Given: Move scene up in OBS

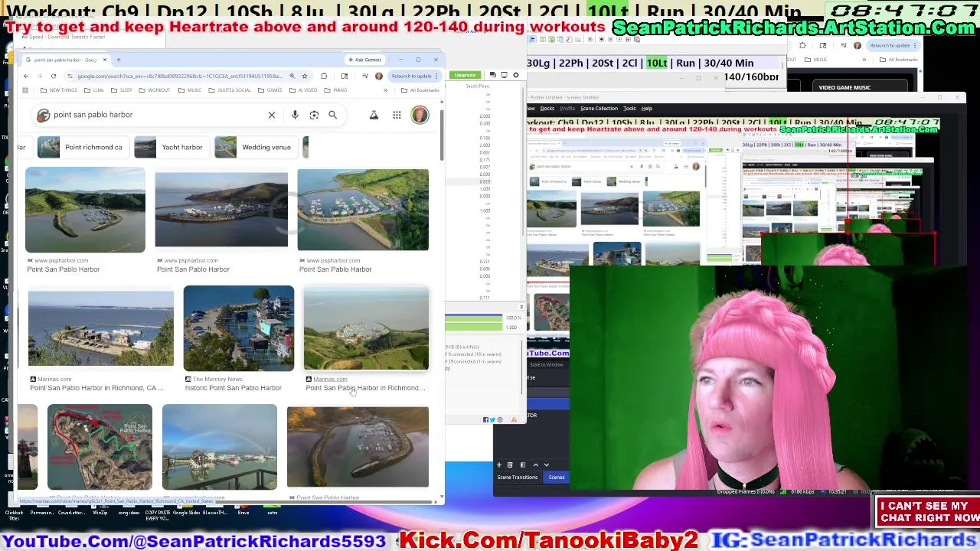Looking at the screenshot, I should click(x=536, y=465).
